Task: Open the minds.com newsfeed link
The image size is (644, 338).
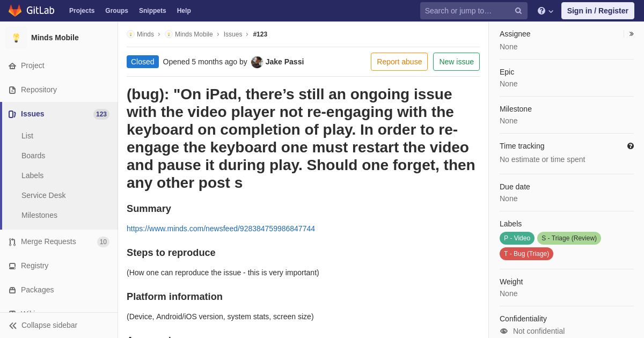Action: click(221, 229)
